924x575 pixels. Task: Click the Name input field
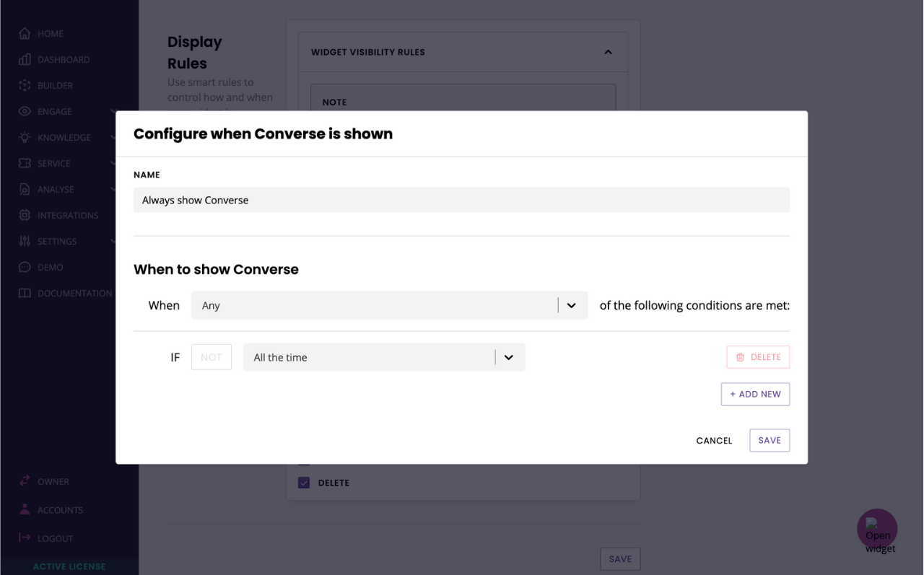click(461, 200)
